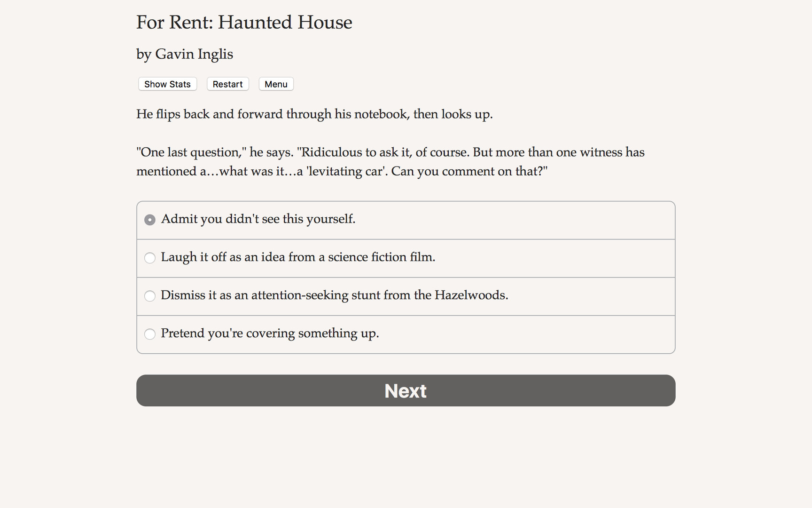Click the radio circle next to the Hazelwoods option
Image resolution: width=812 pixels, height=508 pixels.
point(149,296)
